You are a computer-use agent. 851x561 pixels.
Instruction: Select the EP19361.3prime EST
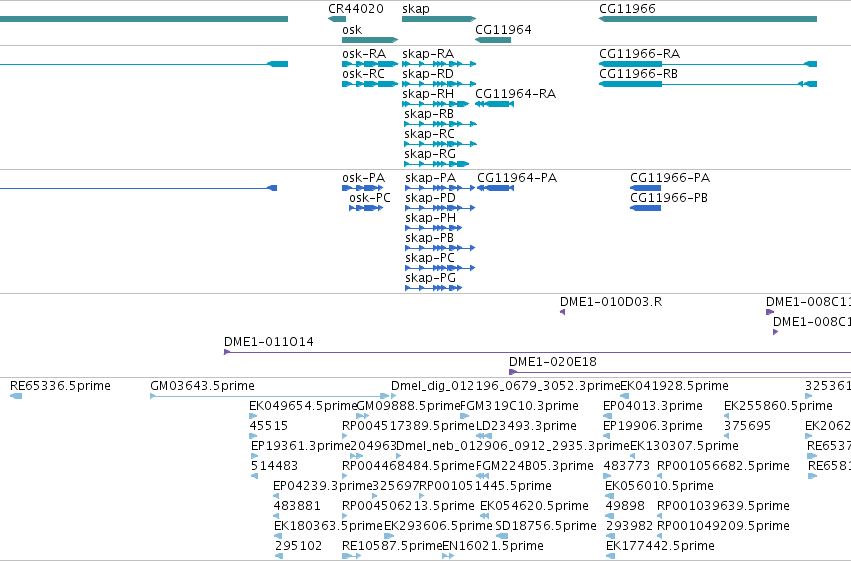click(x=255, y=456)
